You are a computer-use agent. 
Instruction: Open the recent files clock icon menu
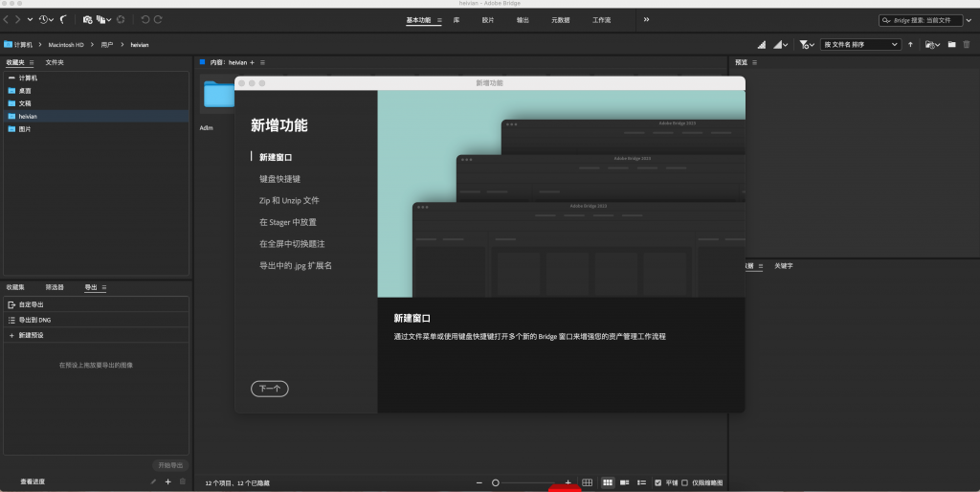point(46,20)
